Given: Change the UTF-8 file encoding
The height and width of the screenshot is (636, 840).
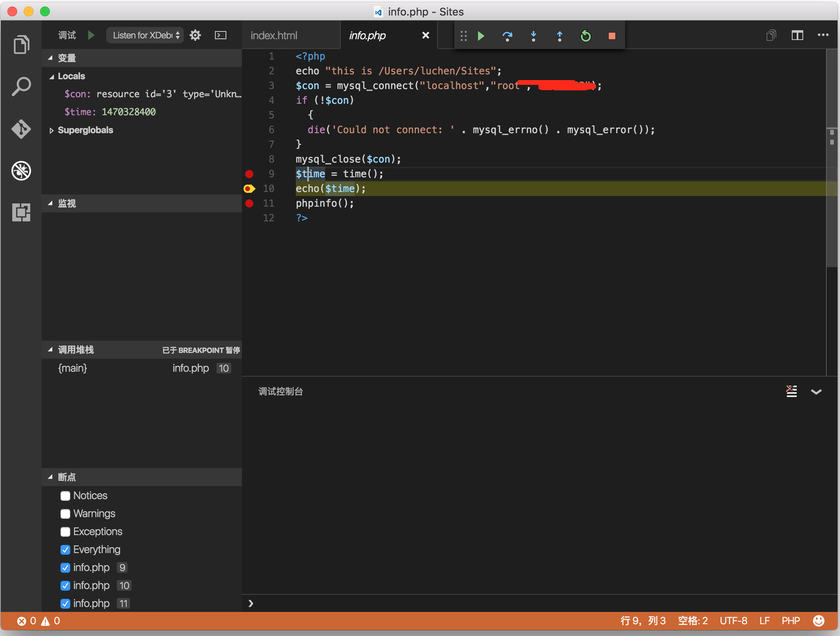Looking at the screenshot, I should tap(733, 621).
